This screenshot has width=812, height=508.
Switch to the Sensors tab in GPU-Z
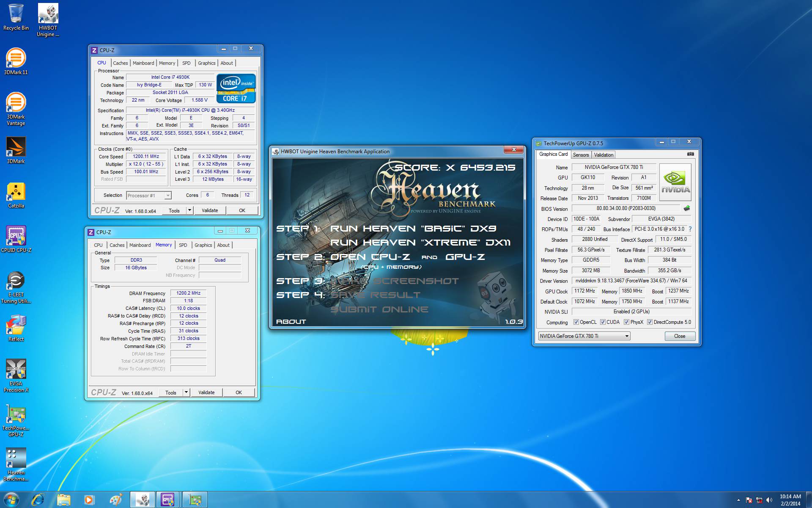point(581,155)
